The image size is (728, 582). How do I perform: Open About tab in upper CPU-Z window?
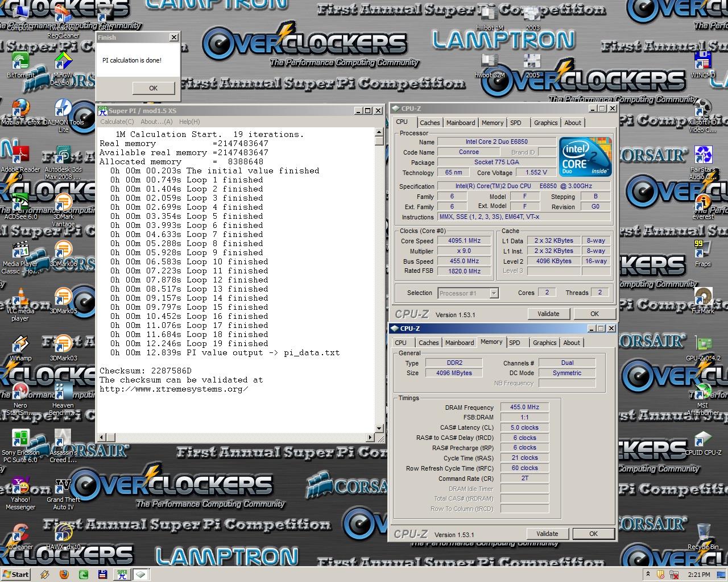pos(573,123)
